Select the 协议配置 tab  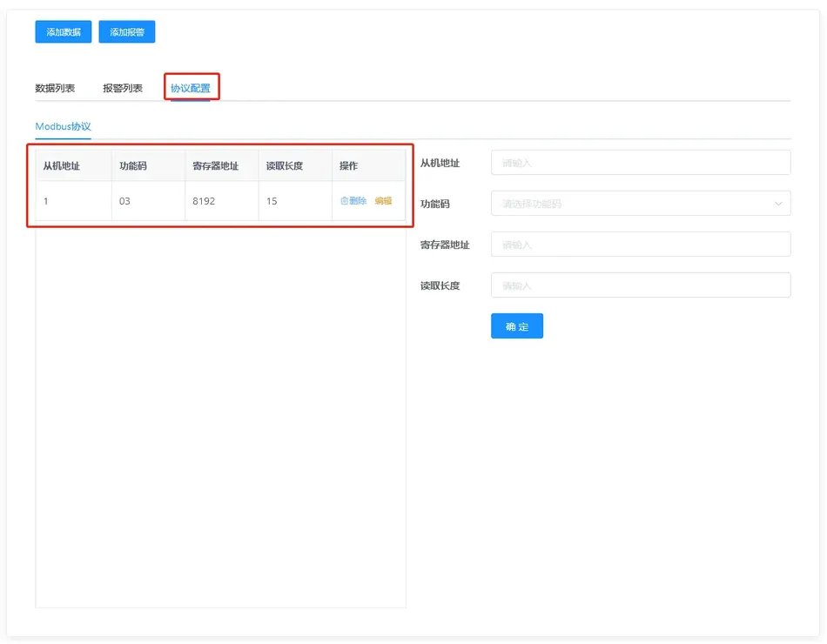[x=191, y=88]
